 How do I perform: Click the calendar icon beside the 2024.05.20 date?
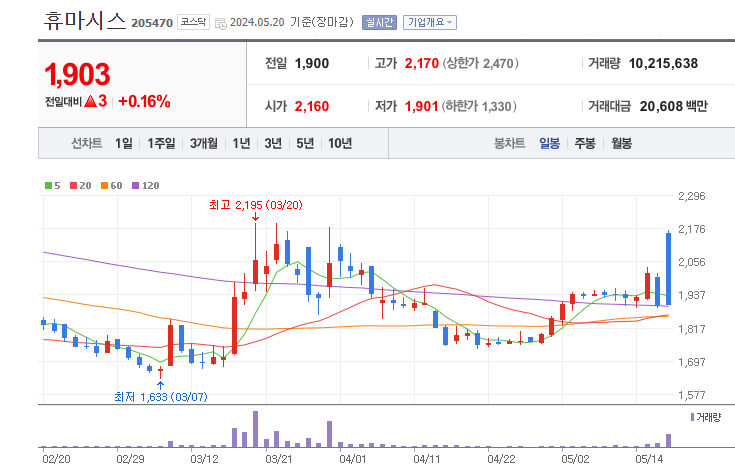click(x=220, y=23)
